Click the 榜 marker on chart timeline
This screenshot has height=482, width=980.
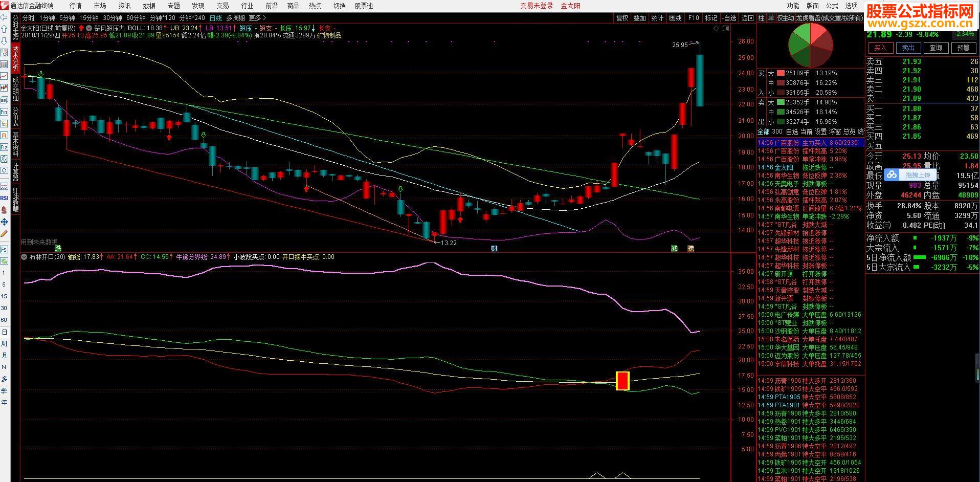[x=691, y=249]
